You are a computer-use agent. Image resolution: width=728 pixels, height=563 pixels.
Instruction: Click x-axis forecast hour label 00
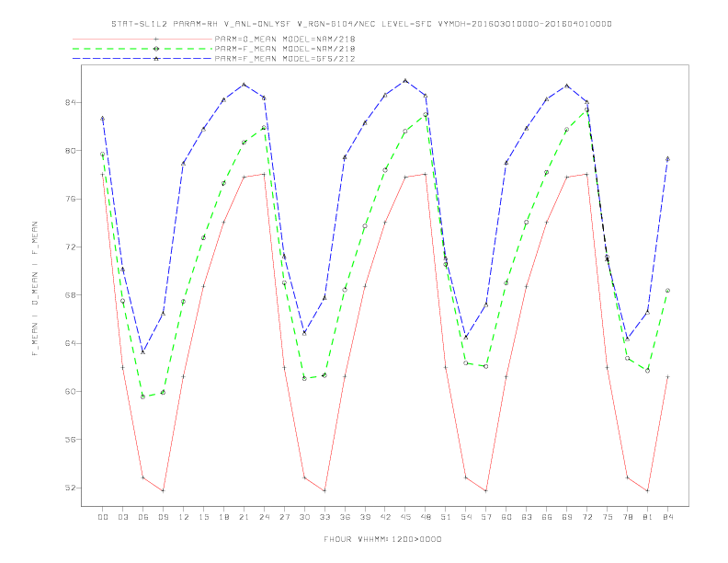pos(103,517)
